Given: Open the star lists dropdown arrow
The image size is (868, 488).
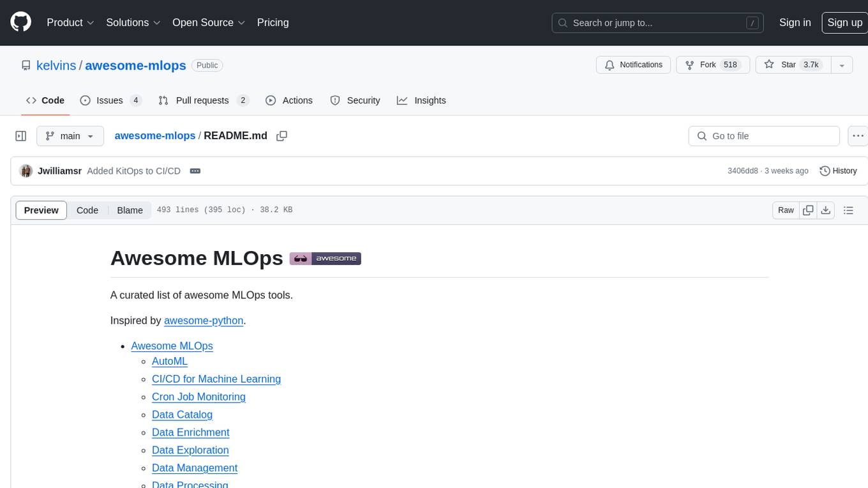Looking at the screenshot, I should click(842, 65).
